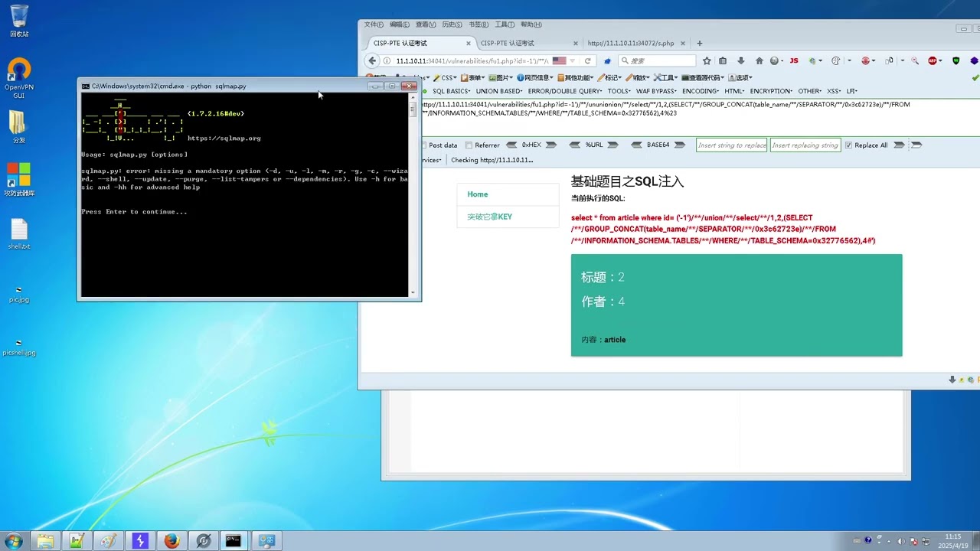Image resolution: width=980 pixels, height=551 pixels.
Task: Open the WAF BYPASS dropdown
Action: tap(657, 91)
